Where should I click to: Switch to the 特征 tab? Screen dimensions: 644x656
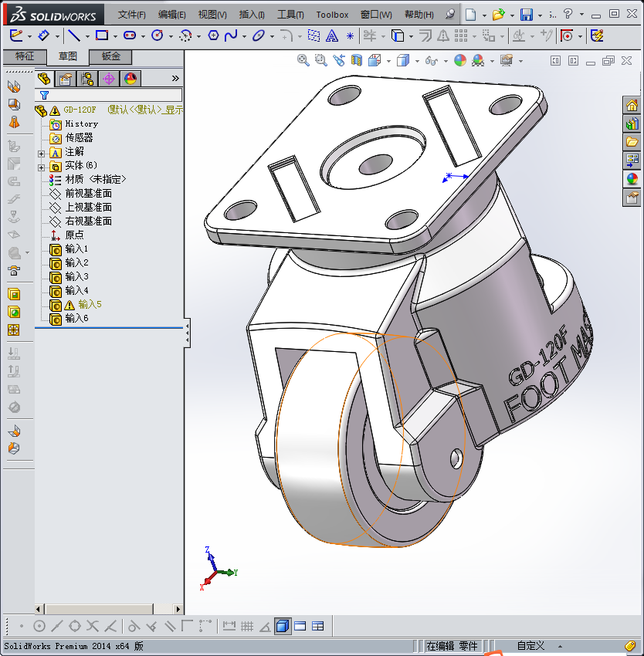click(x=24, y=56)
